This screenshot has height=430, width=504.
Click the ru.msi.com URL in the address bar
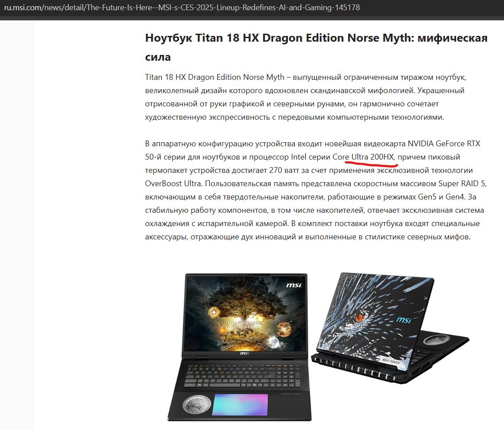[x=182, y=8]
